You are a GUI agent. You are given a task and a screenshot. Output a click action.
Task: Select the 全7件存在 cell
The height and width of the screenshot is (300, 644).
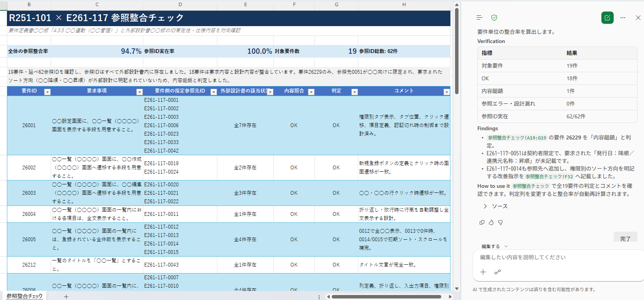coord(245,125)
